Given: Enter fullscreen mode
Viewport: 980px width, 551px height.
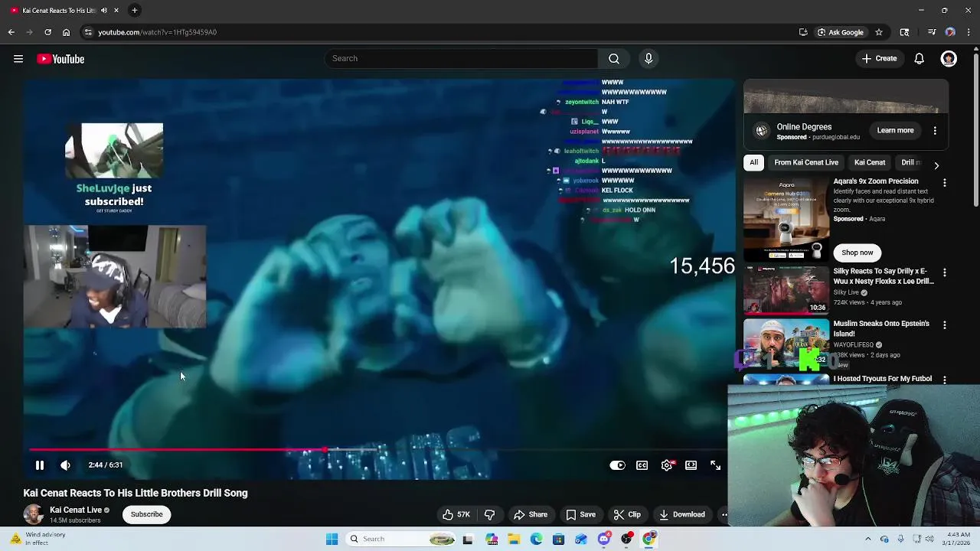Looking at the screenshot, I should point(715,465).
